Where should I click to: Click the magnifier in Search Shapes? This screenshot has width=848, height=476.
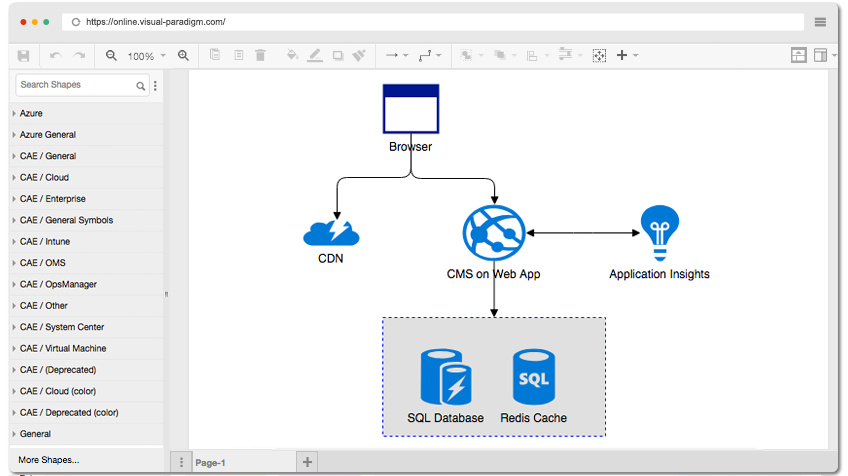[141, 85]
